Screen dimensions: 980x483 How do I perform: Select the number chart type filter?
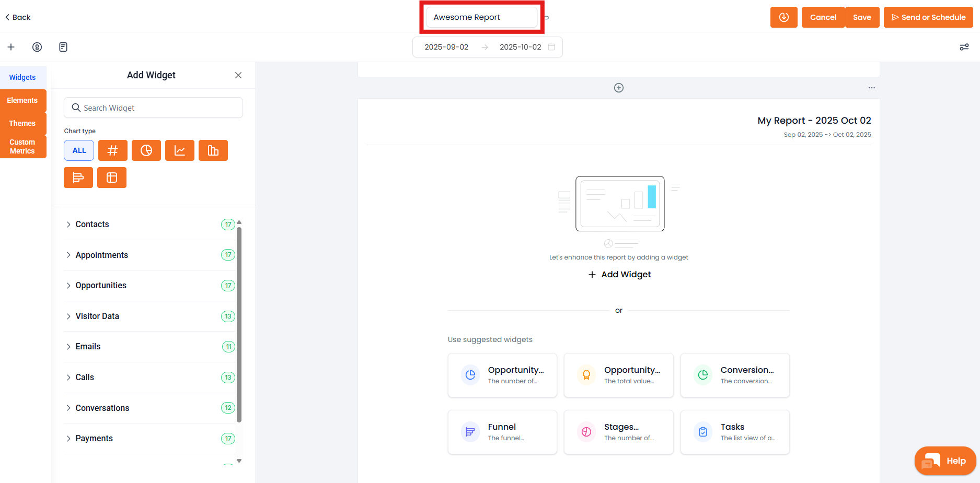pyautogui.click(x=113, y=150)
